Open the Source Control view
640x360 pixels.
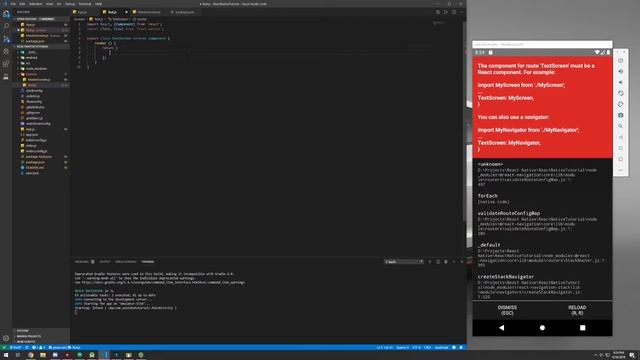[x=6, y=39]
